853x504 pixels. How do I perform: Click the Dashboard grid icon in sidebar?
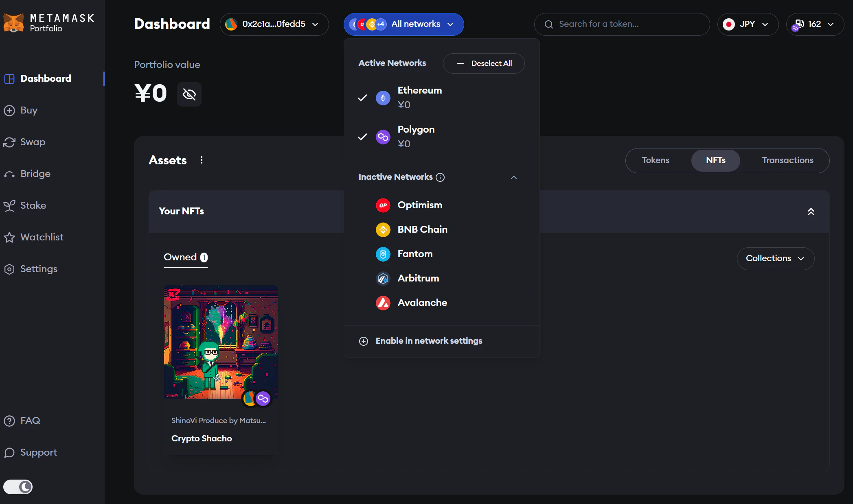pos(9,79)
